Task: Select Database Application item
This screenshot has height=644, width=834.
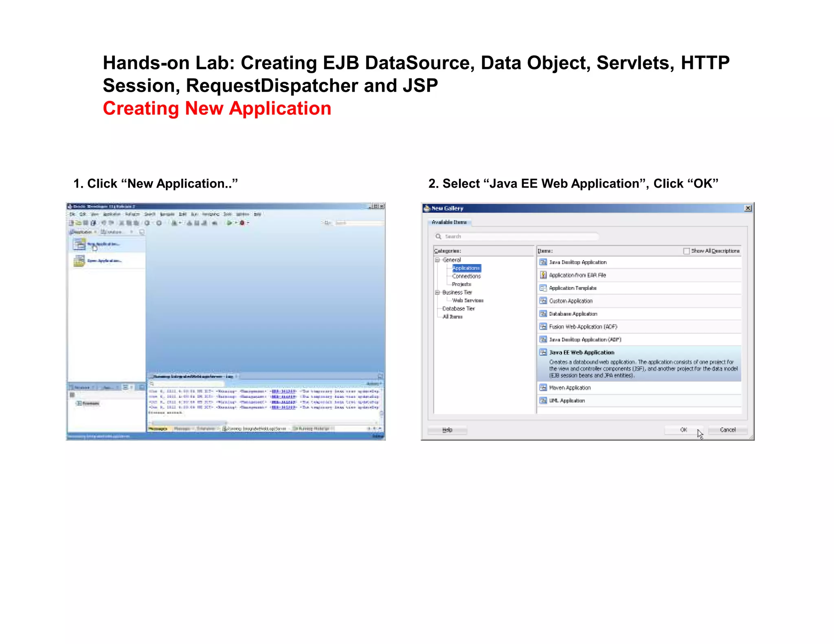Action: [639, 314]
